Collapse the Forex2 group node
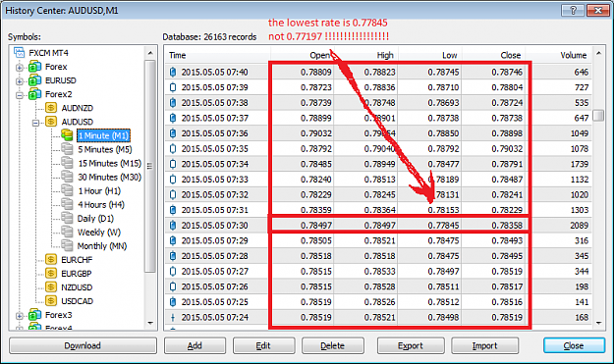 (20, 95)
